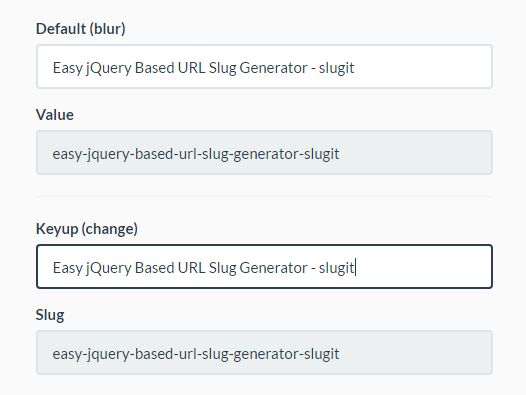Click the text caret after "slugit" in Keyup
The width and height of the screenshot is (526, 395).
(x=356, y=267)
